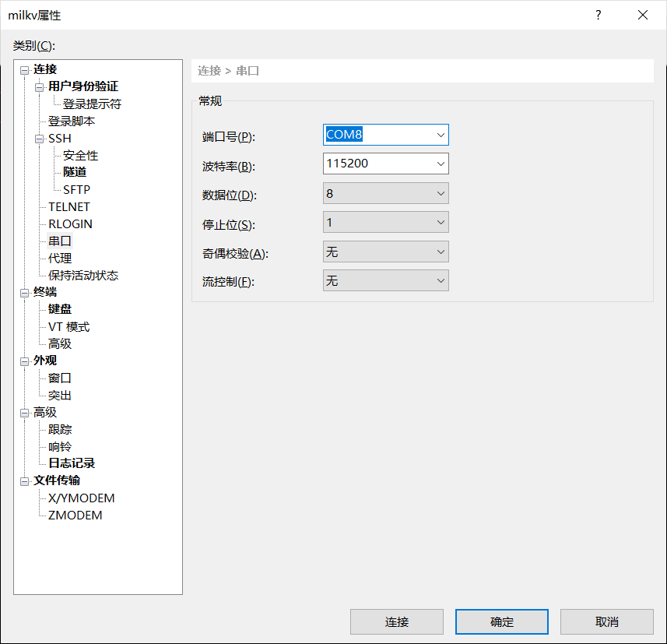Viewport: 667px width, 644px height.
Task: Collapse the 终端 tree node
Action: (x=25, y=293)
